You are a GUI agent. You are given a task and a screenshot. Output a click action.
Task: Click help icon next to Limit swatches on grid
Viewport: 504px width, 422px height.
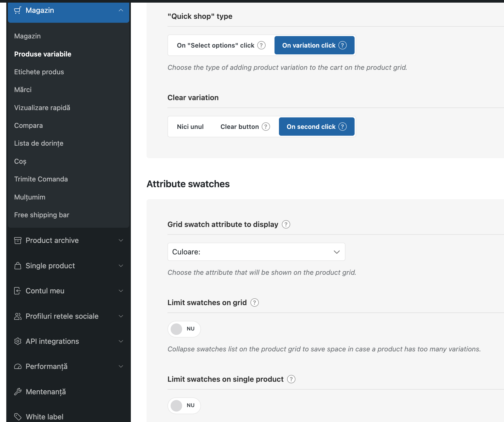point(254,303)
